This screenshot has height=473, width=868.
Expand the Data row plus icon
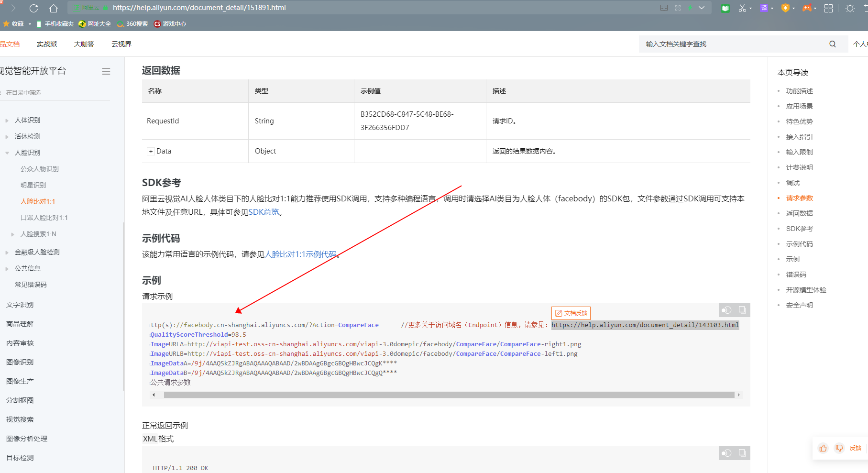151,151
